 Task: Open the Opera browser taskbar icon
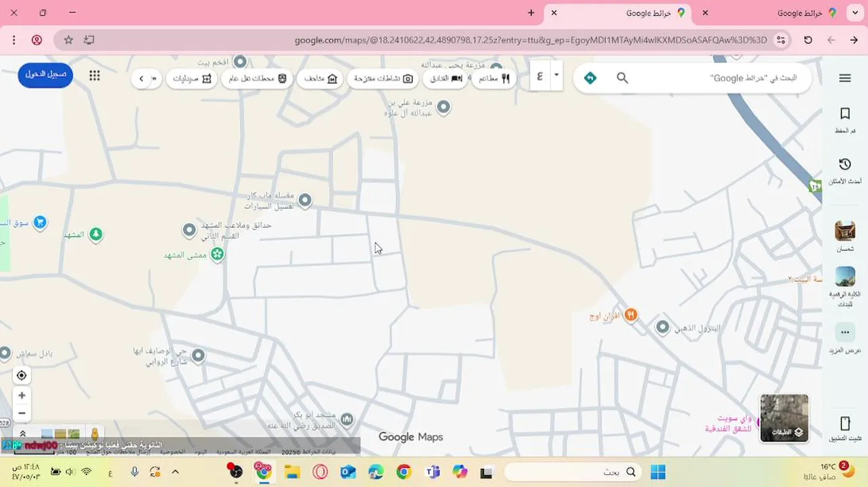[320, 472]
